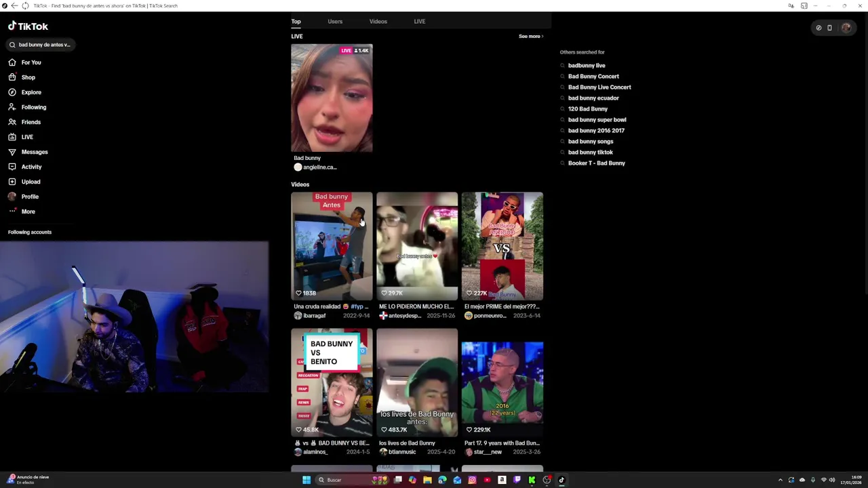This screenshot has height=488, width=868.
Task: Open the antesydesp... uploader account
Action: point(400,316)
